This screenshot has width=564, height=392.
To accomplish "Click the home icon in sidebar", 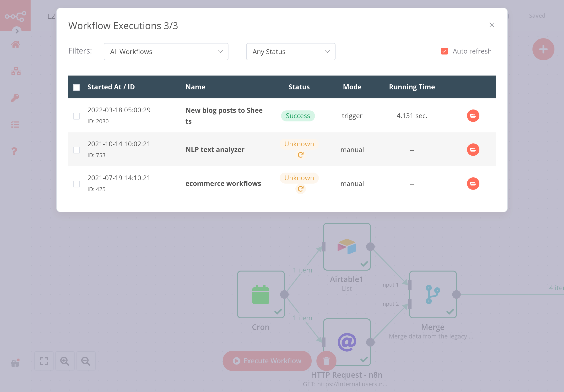I will point(16,44).
